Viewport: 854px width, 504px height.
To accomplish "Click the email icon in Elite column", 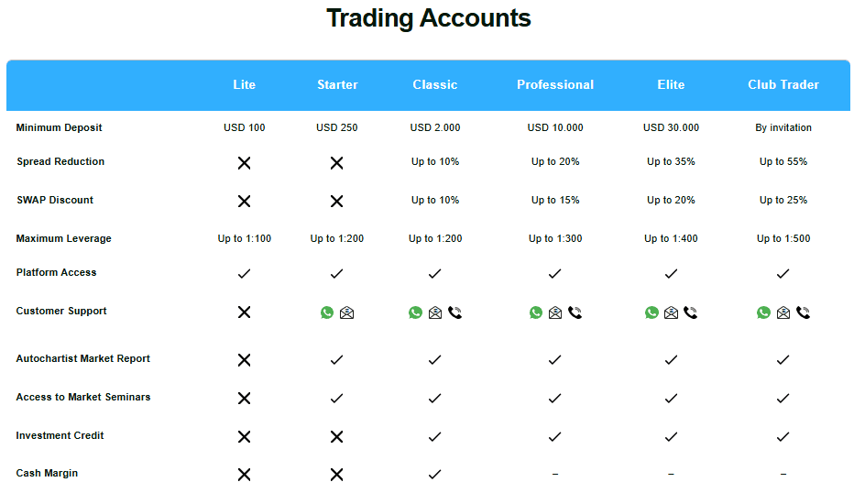I will (x=671, y=312).
